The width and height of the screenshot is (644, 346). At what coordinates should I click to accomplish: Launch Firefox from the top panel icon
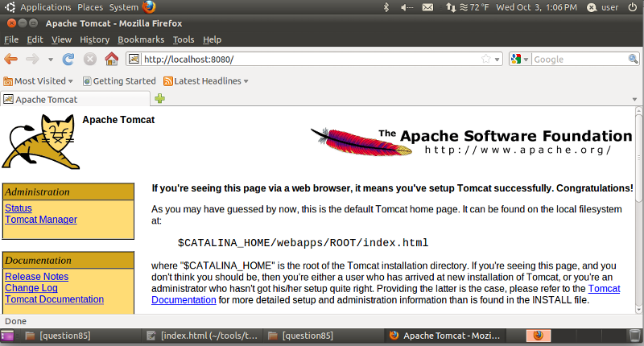click(x=149, y=7)
